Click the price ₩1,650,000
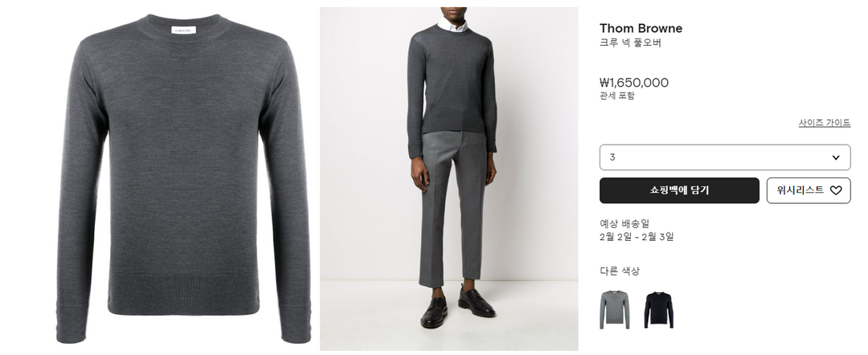This screenshot has width=868, height=355. (x=634, y=83)
